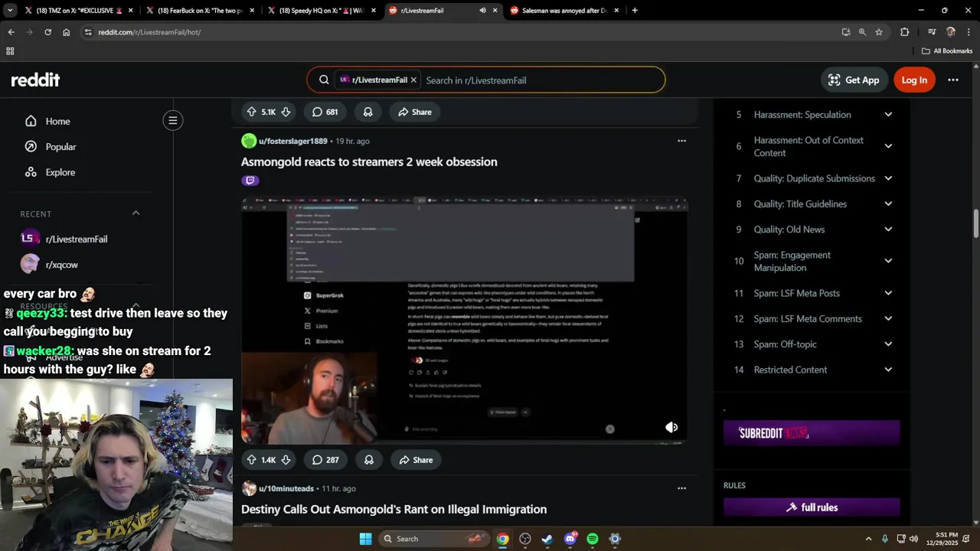Screen dimensions: 980x551
Task: Open r/LivestreamFail from Recent list
Action: (77, 239)
